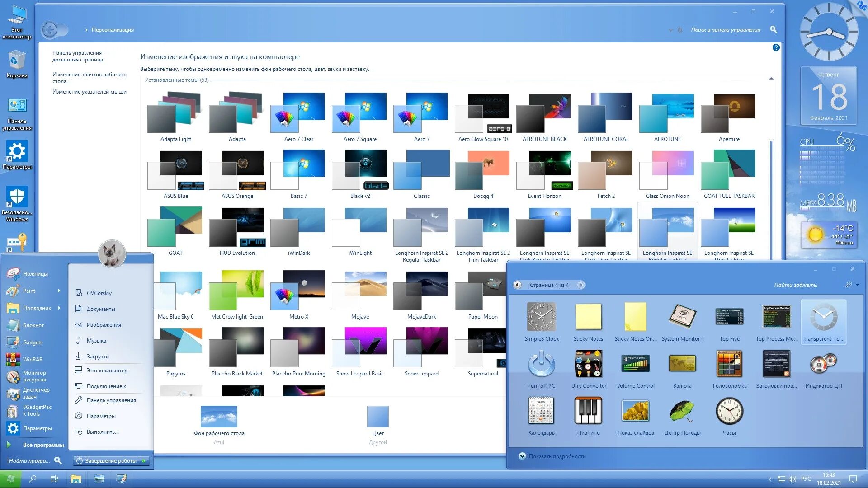868x488 pixels.
Task: Open Документы in the start menu
Action: [101, 309]
